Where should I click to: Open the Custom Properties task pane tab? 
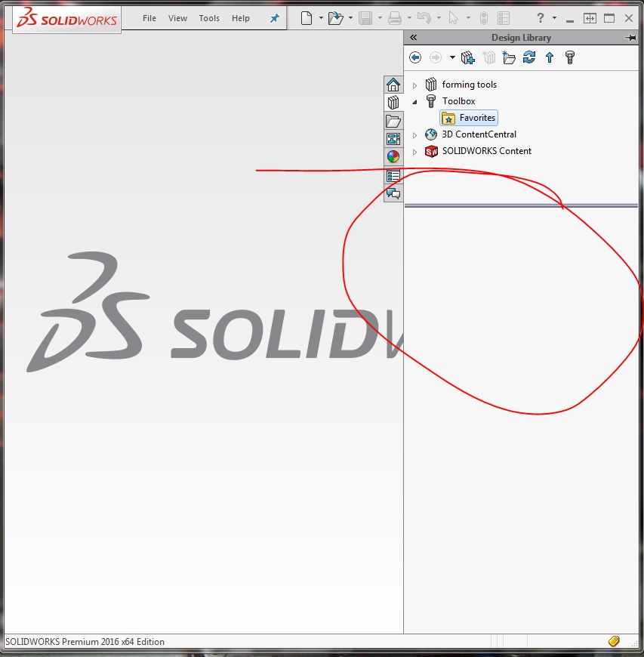coord(393,176)
